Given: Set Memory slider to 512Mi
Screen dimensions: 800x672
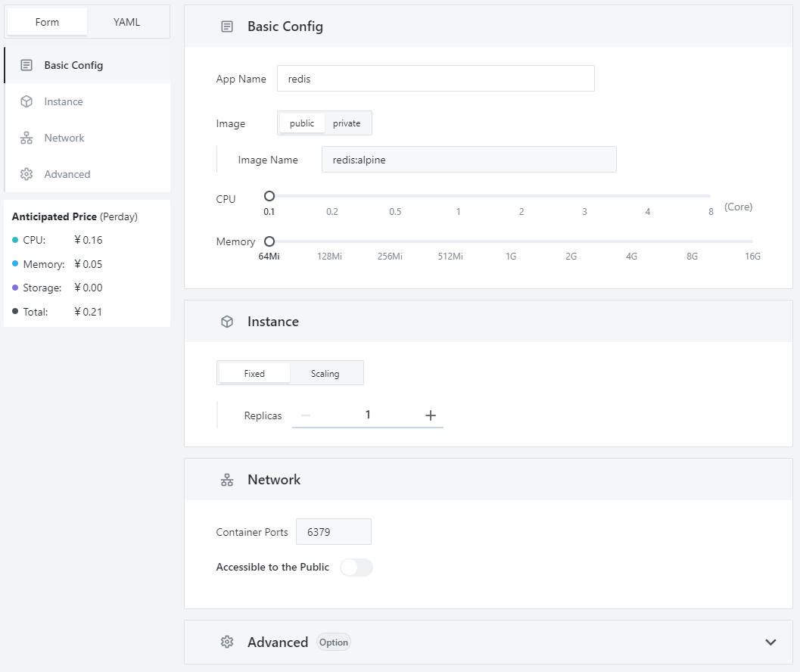Looking at the screenshot, I should [x=450, y=241].
